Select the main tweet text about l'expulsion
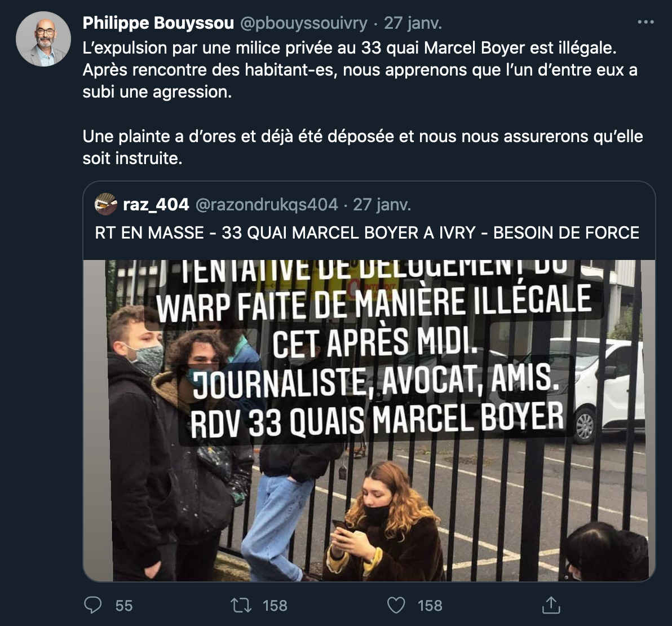 pos(360,70)
